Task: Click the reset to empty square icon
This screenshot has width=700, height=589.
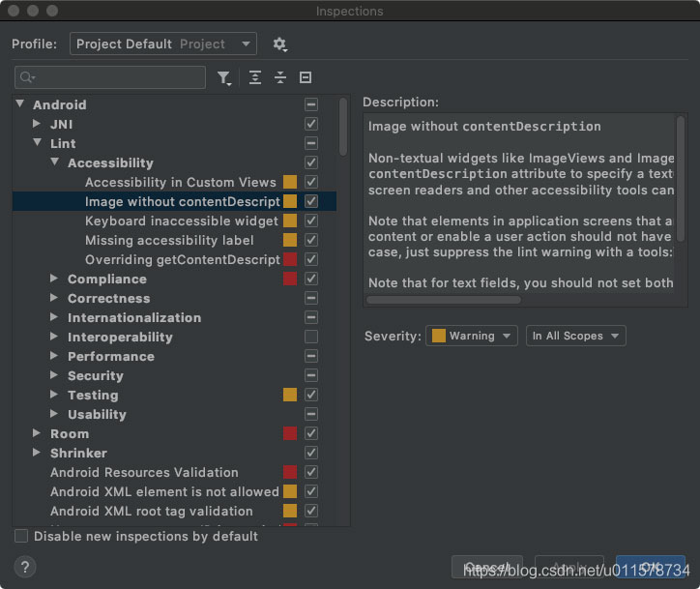Action: [x=306, y=77]
